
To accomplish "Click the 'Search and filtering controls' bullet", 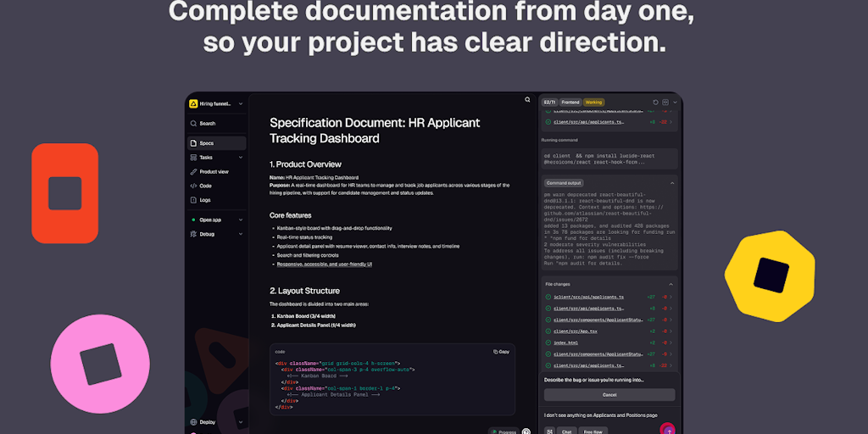I will (x=307, y=255).
